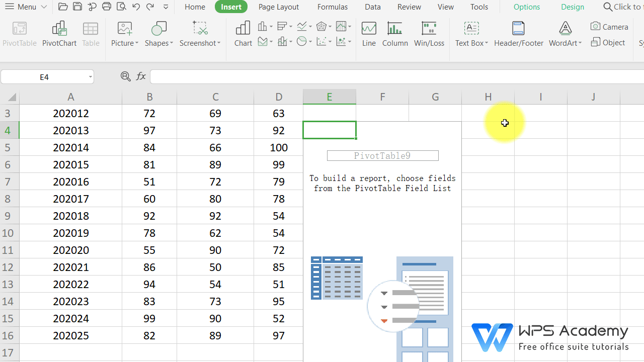The width and height of the screenshot is (644, 362).
Task: Open the Chart tool
Action: coord(243,33)
